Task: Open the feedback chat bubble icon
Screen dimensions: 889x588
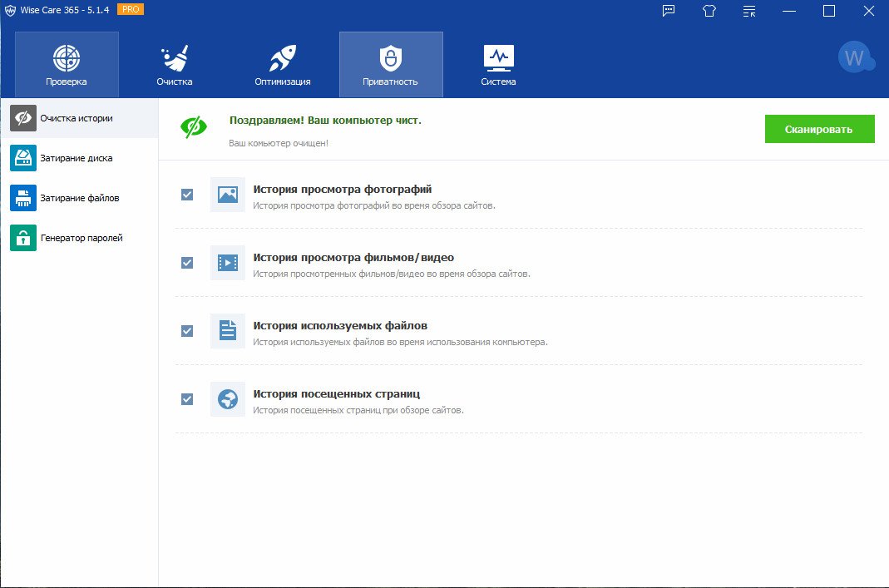Action: (x=669, y=11)
